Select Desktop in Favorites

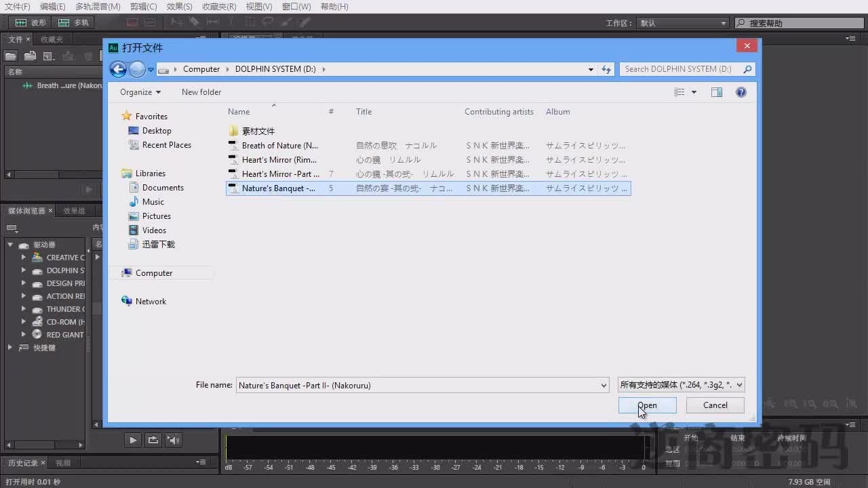point(157,131)
